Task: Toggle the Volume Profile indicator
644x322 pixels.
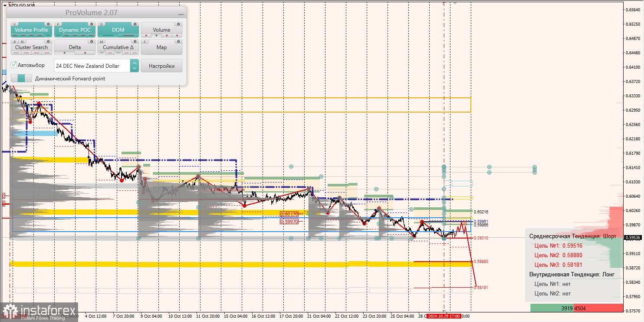Action: [x=31, y=30]
